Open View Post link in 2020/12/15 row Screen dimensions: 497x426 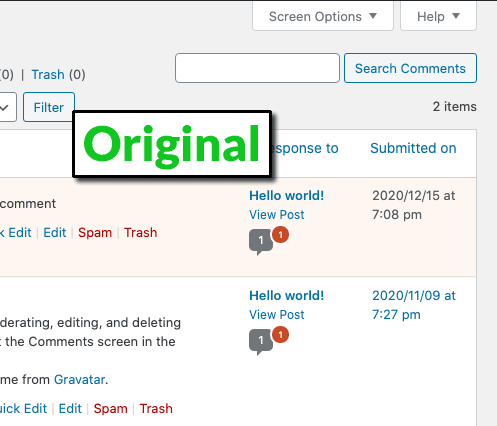[277, 215]
